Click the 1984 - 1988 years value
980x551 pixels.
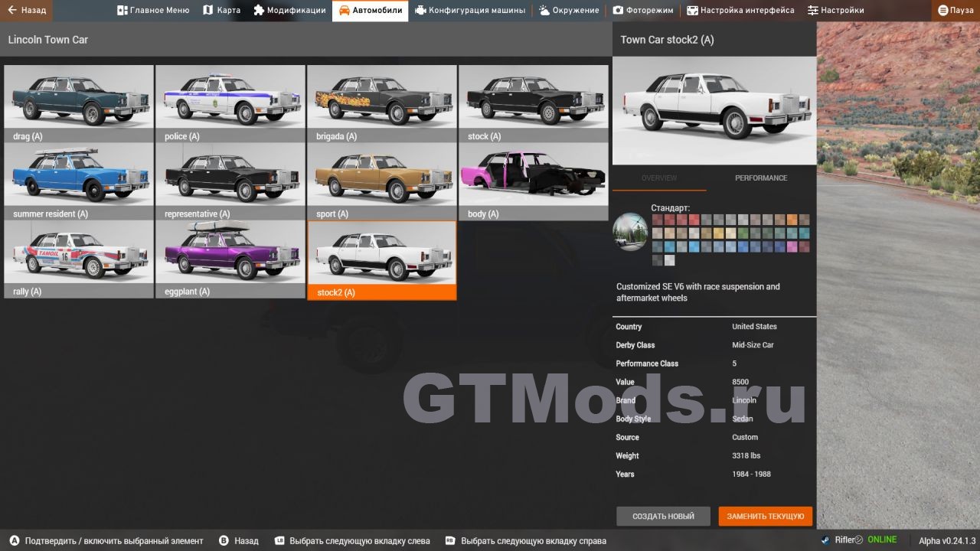751,474
